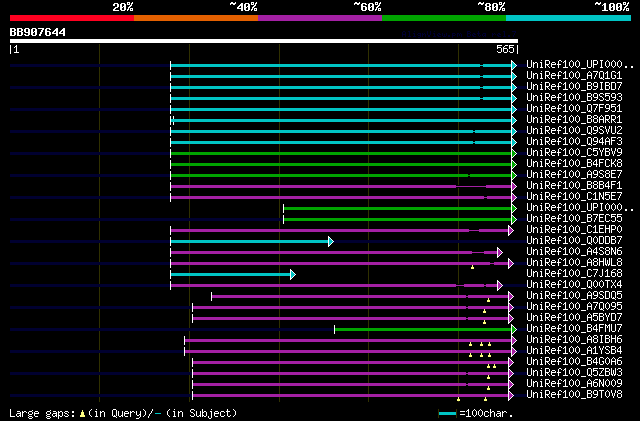Open hit UniRef100_B8ARR1
Viewport: 640px width, 421px height.
(574, 120)
